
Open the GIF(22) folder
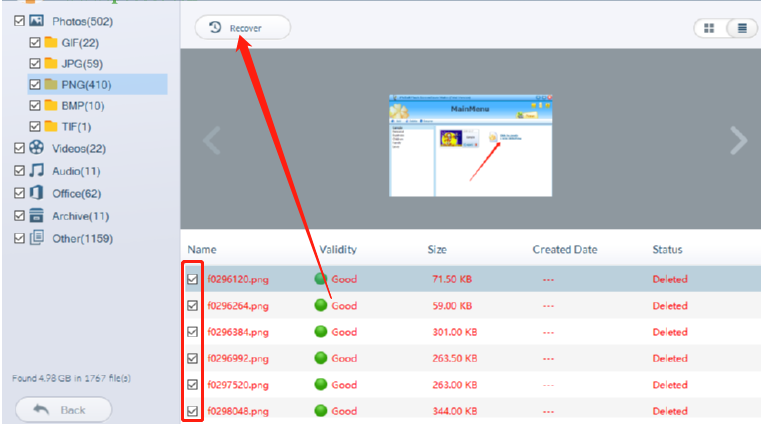[80, 43]
